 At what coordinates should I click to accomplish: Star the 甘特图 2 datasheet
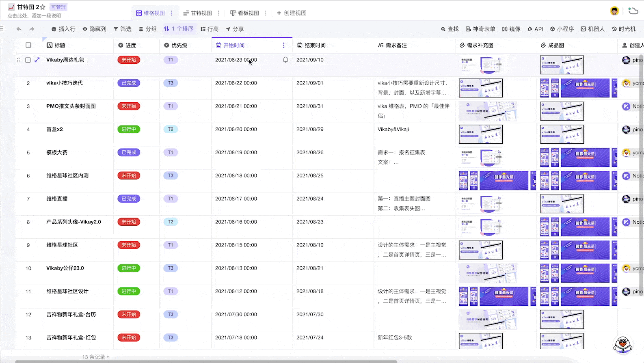tap(43, 7)
